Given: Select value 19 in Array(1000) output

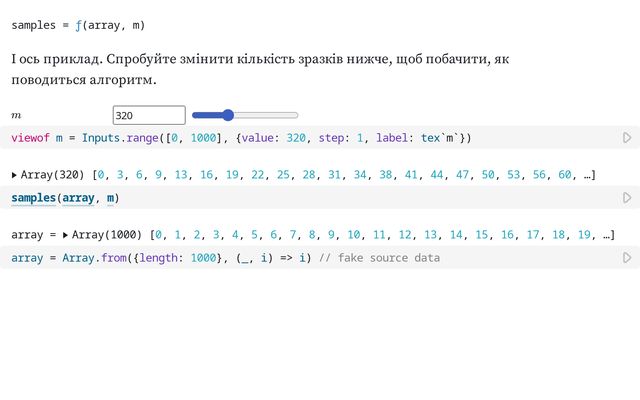Looking at the screenshot, I should coord(585,235).
